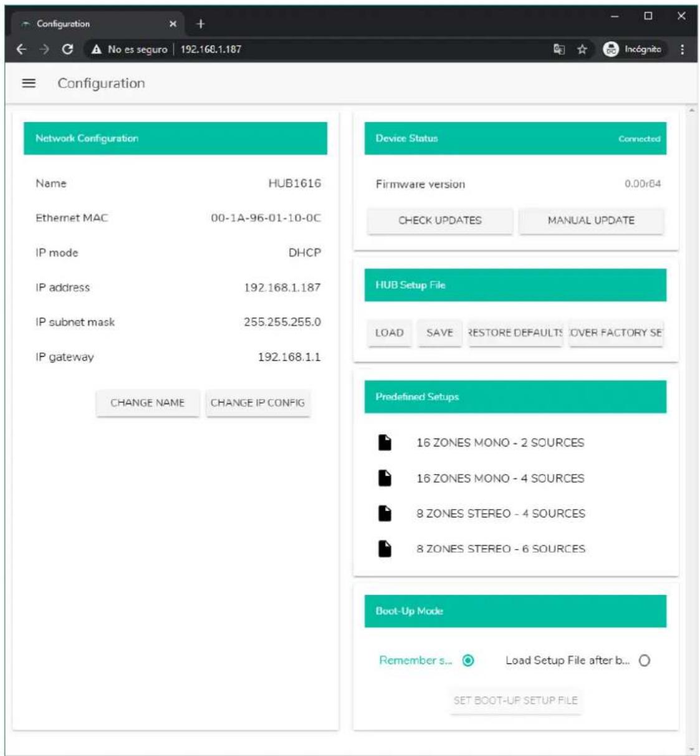Click the Device Status panel header
This screenshot has width=700, height=756.
click(515, 138)
